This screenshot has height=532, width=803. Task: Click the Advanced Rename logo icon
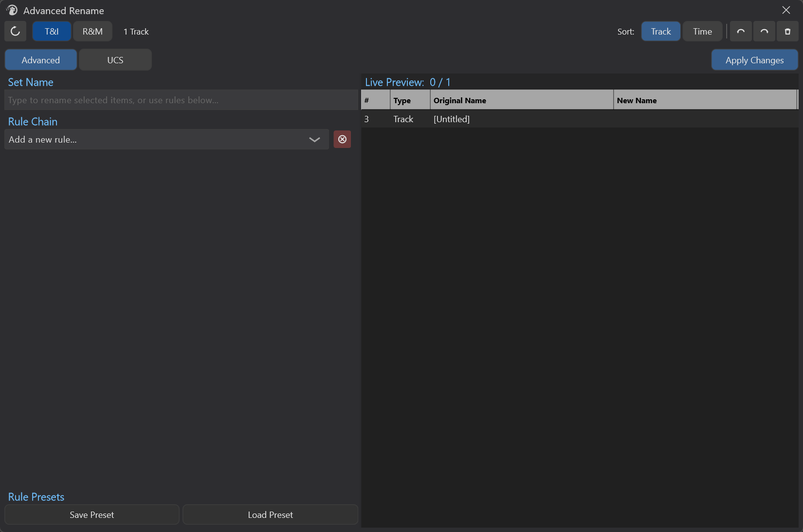(x=12, y=10)
